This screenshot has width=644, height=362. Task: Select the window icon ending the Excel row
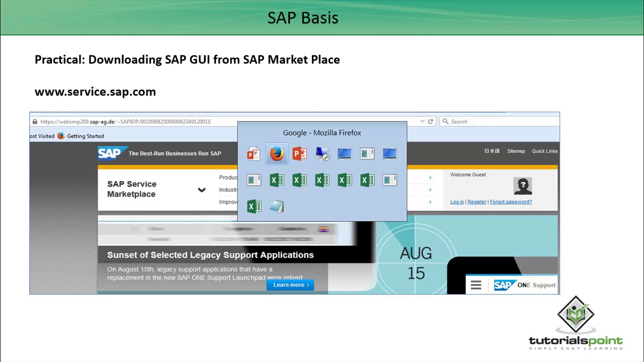390,180
